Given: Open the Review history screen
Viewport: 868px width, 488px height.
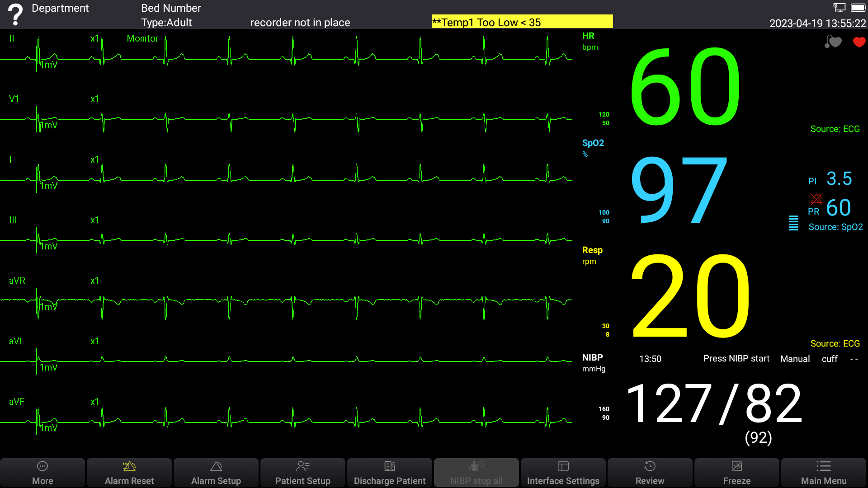Looking at the screenshot, I should [650, 472].
